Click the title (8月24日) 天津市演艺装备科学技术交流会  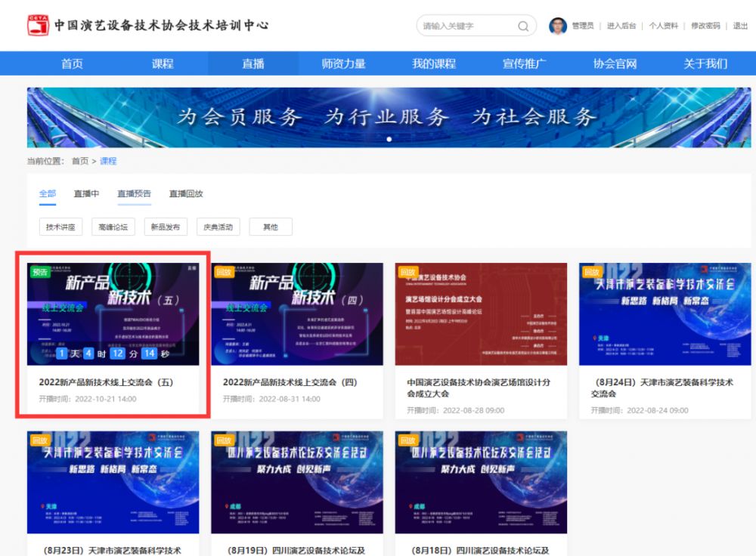pos(662,388)
